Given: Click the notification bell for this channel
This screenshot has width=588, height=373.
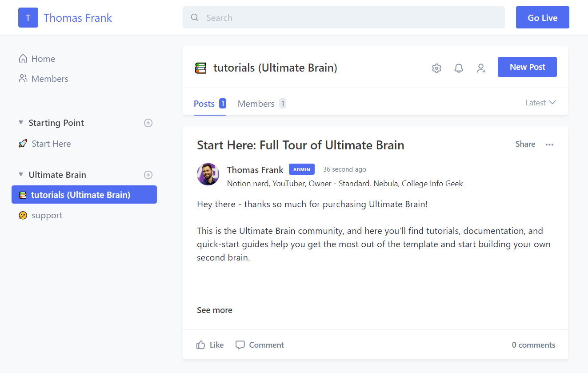Looking at the screenshot, I should pyautogui.click(x=459, y=68).
